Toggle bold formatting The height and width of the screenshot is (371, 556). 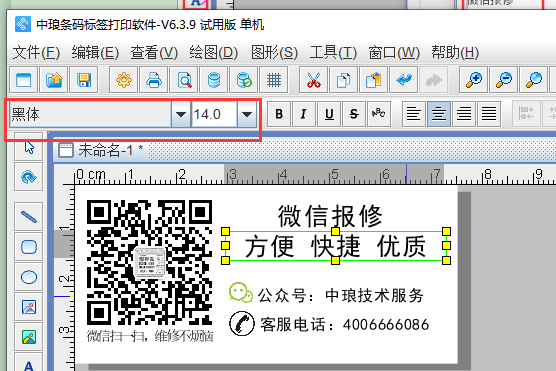point(279,114)
